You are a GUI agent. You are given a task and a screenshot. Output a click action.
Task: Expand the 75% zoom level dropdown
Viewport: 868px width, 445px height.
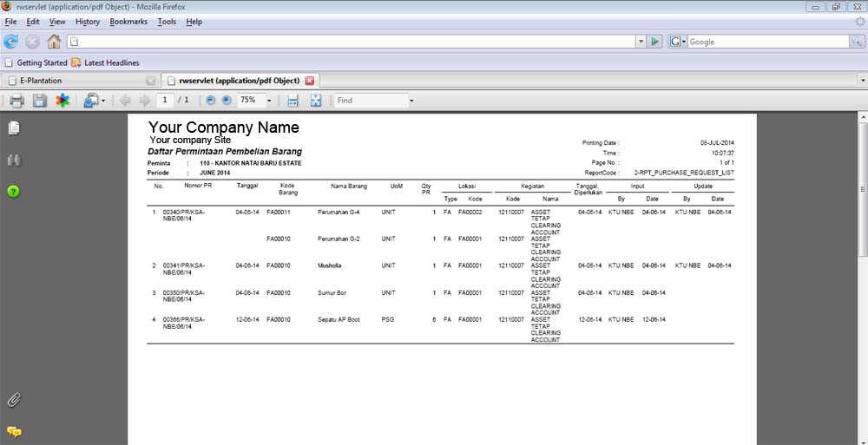tap(269, 101)
